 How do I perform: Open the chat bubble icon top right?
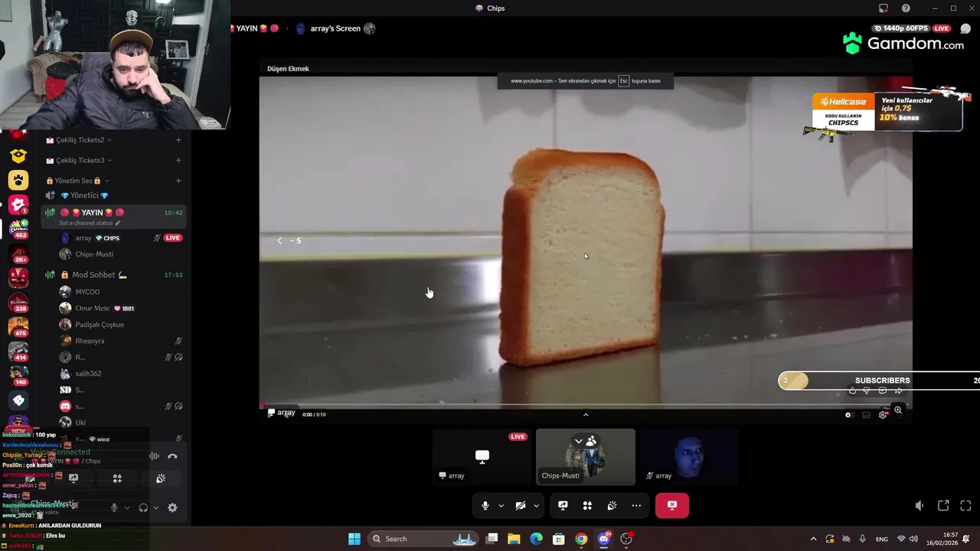[x=965, y=28]
